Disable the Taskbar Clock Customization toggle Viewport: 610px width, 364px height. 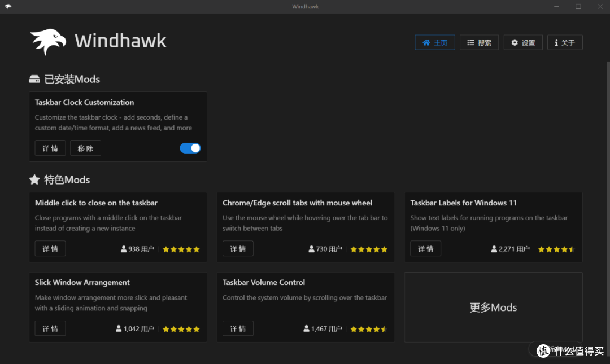tap(190, 147)
